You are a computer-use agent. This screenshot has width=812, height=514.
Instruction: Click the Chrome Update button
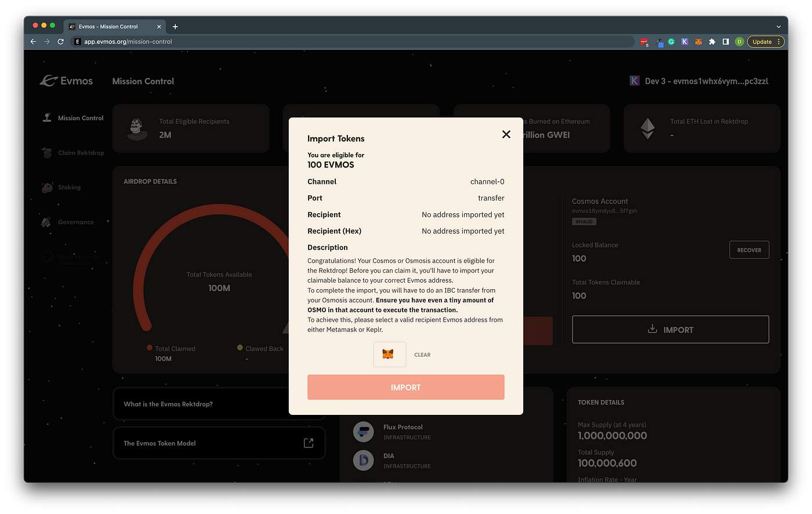pos(766,42)
